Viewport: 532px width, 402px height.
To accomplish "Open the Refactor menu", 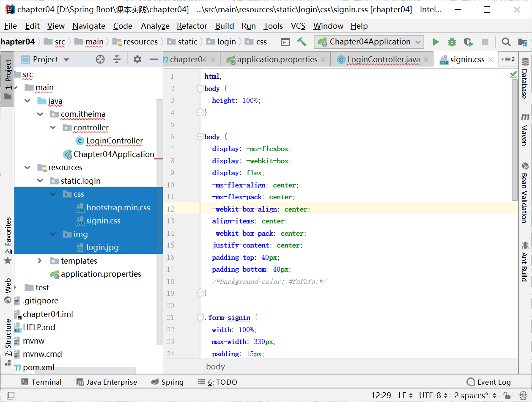I will pyautogui.click(x=192, y=26).
